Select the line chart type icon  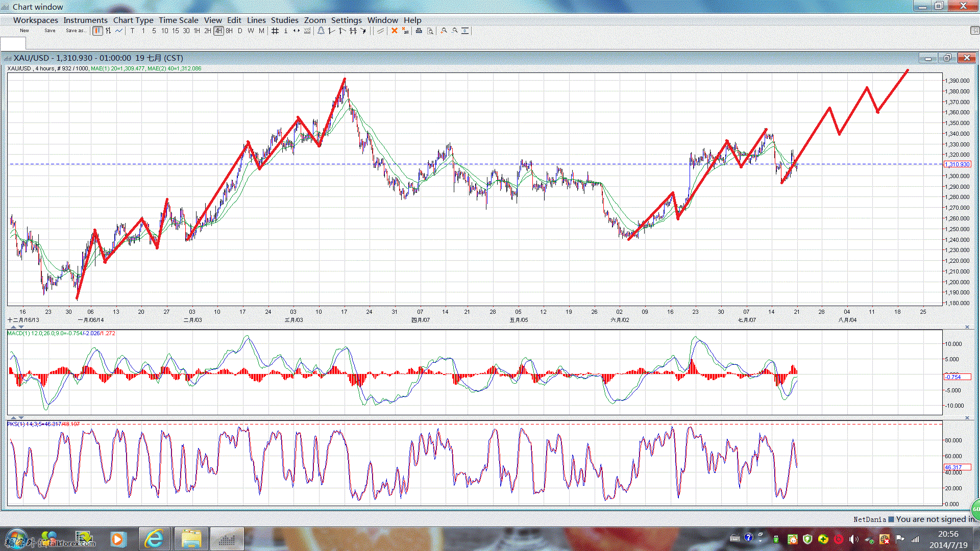(119, 31)
